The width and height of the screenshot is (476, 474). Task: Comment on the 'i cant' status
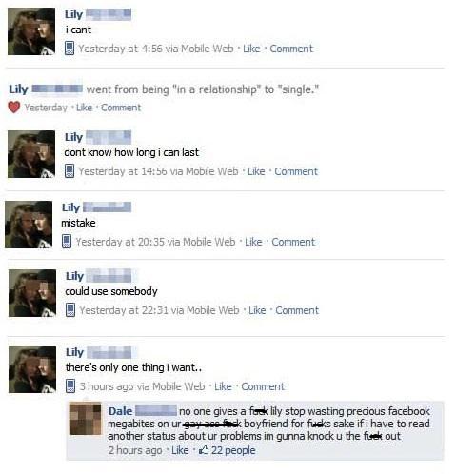291,49
